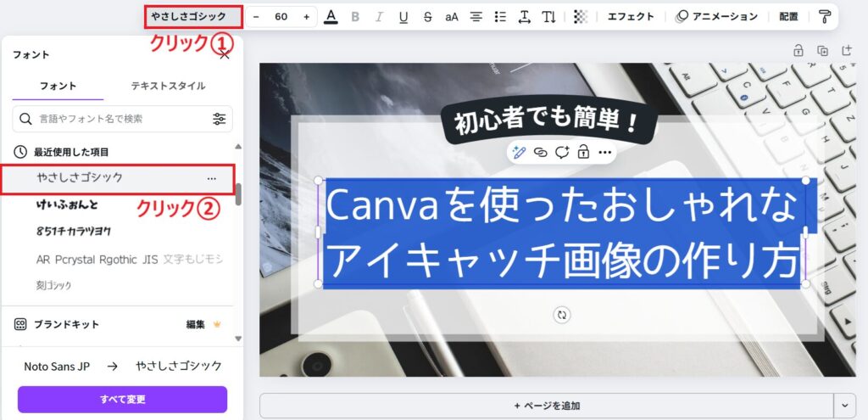This screenshot has height=420, width=868.
Task: Click the rotate handle below the text box
Action: [x=561, y=315]
